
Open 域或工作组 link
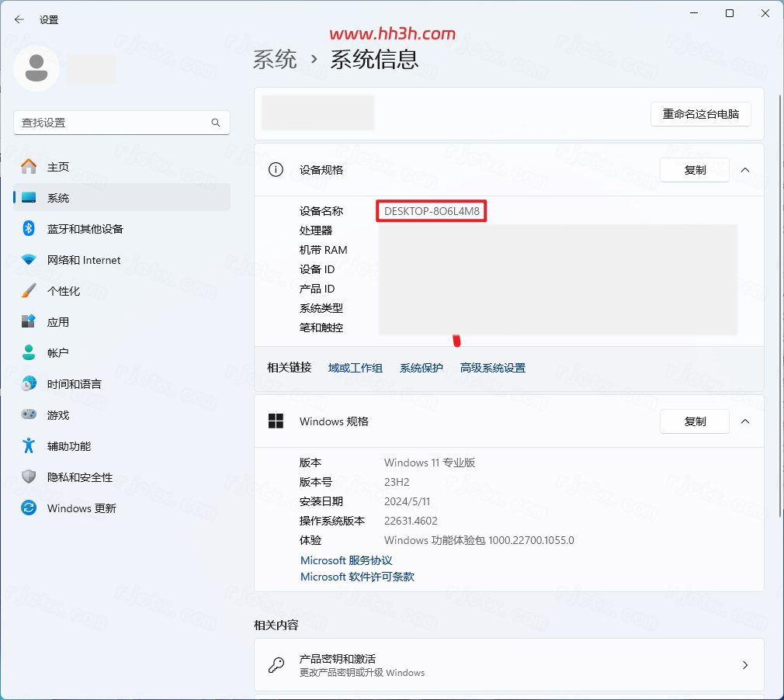[x=356, y=368]
